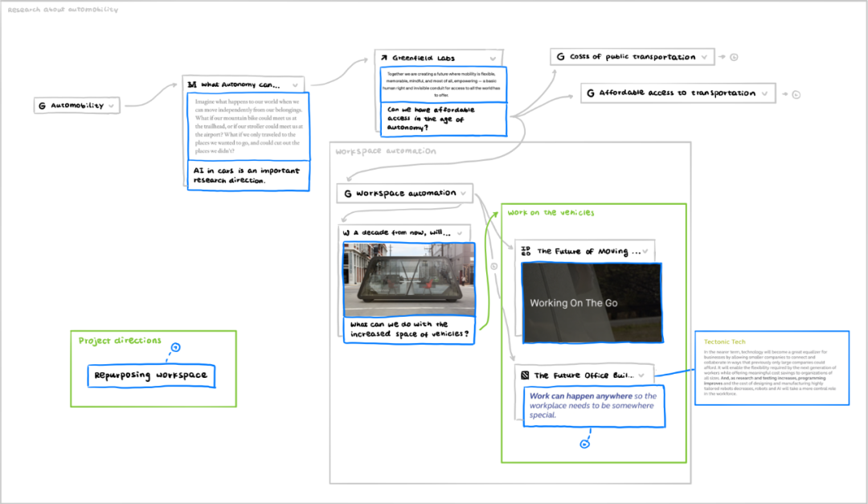
Task: Collapse The Future of Moving node chevron
Action: coord(645,252)
